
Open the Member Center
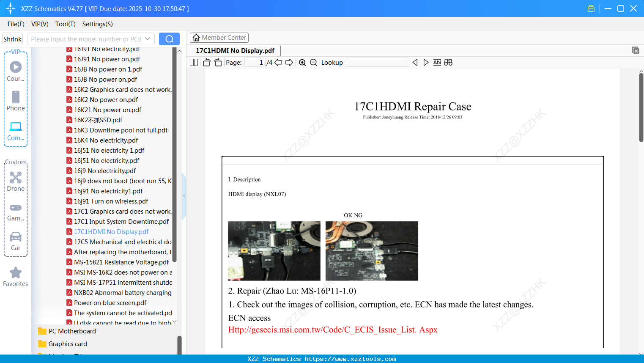click(219, 38)
